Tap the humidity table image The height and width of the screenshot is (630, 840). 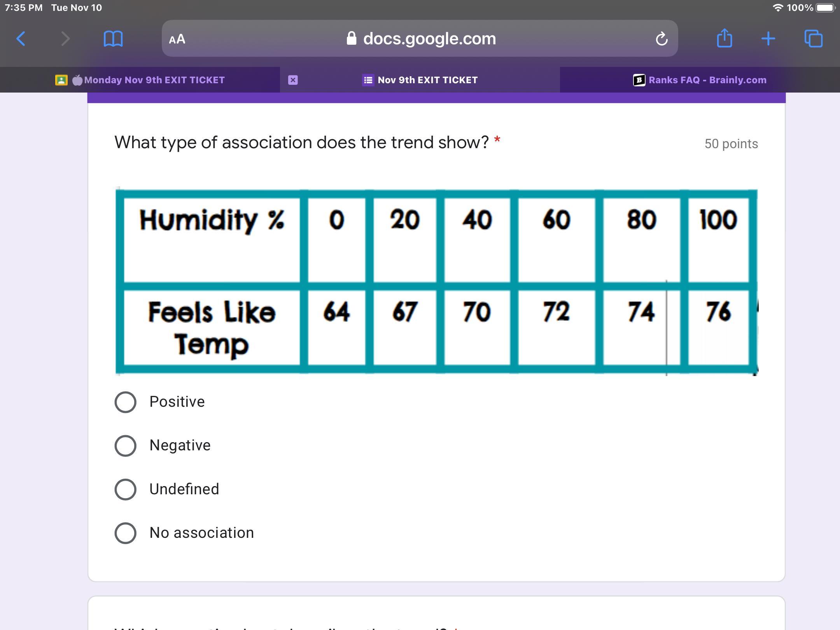point(436,282)
